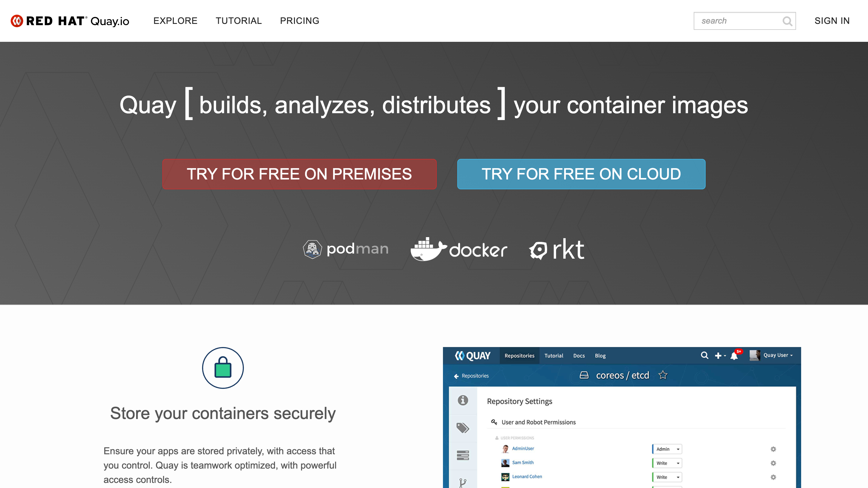Image resolution: width=868 pixels, height=488 pixels.
Task: Click the search magnifier icon in Quay header
Action: [x=787, y=21]
